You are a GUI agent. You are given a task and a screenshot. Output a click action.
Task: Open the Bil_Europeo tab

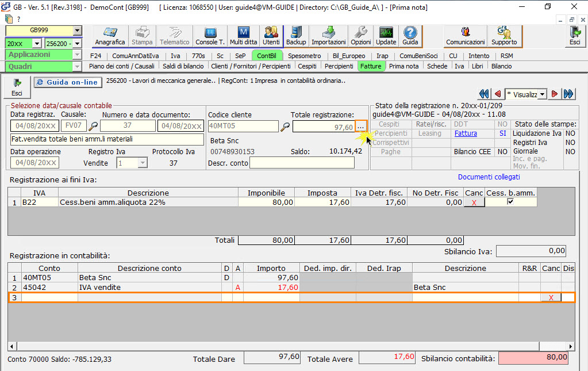349,56
